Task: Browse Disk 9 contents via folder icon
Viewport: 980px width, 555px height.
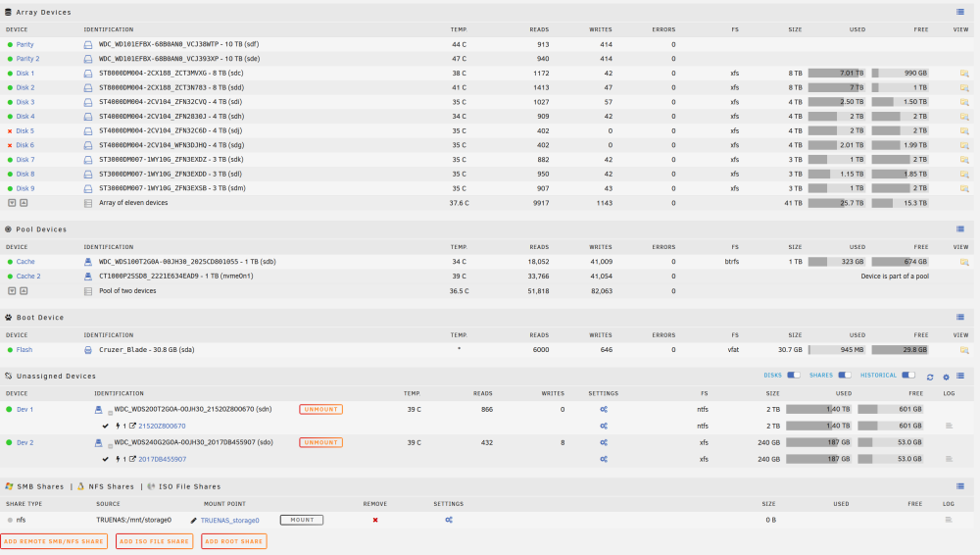Action: [x=964, y=188]
